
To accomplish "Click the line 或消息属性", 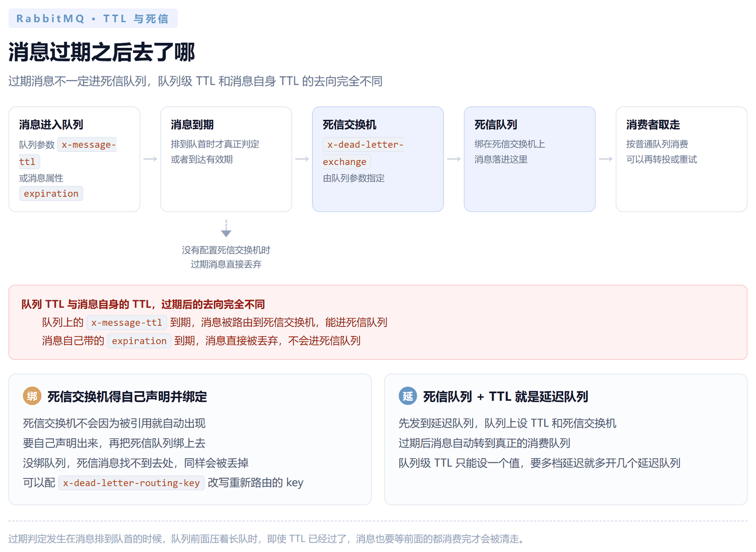I will point(41,178).
